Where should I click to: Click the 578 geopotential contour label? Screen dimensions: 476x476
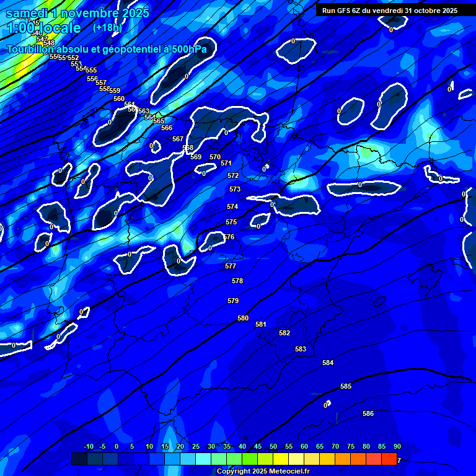click(237, 281)
